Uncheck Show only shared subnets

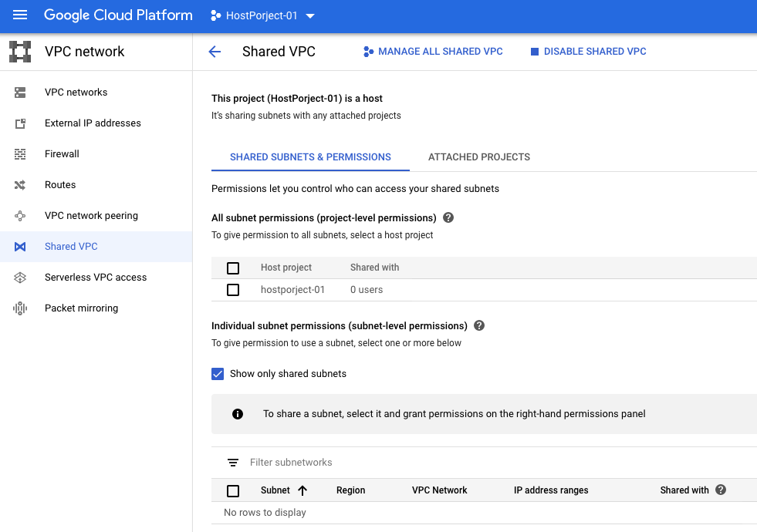click(218, 373)
